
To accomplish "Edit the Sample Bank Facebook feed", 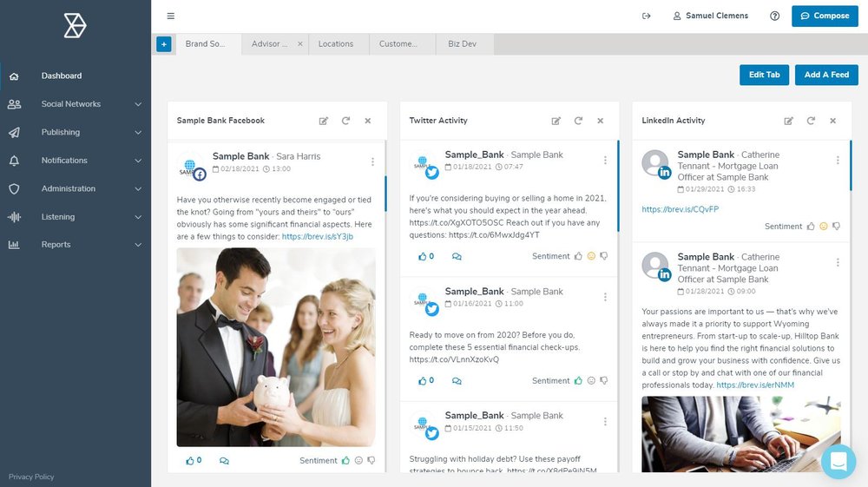I will point(323,121).
